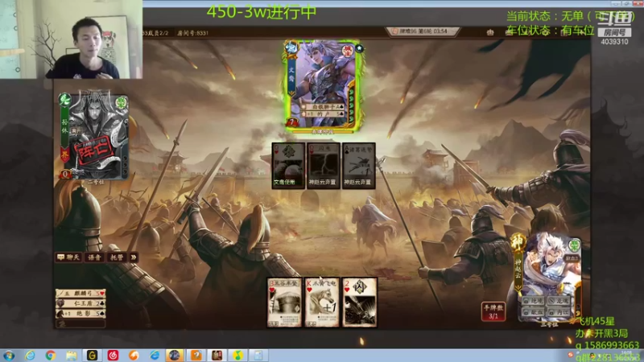Click the deck pile counter 牌堆96 banner
The width and height of the screenshot is (644, 362).
point(422,31)
